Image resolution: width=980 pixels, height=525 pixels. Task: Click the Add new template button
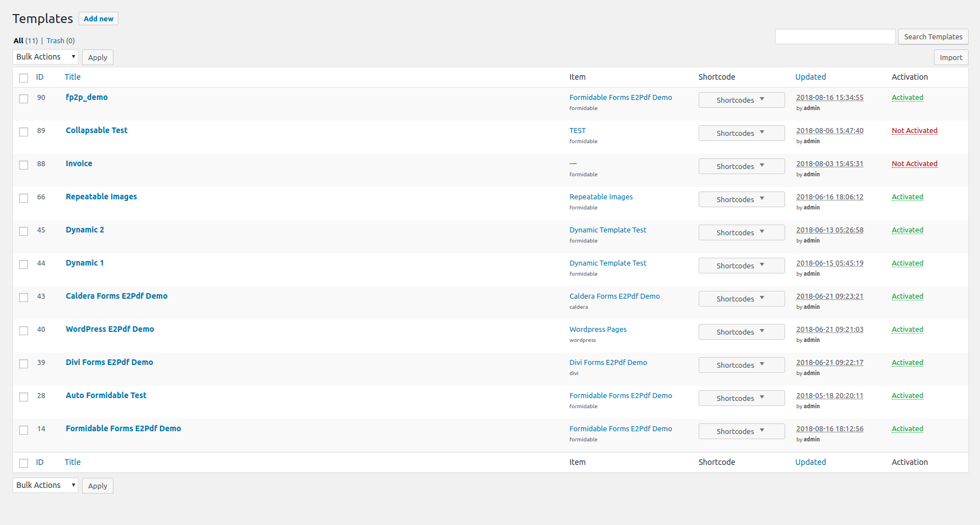click(98, 19)
